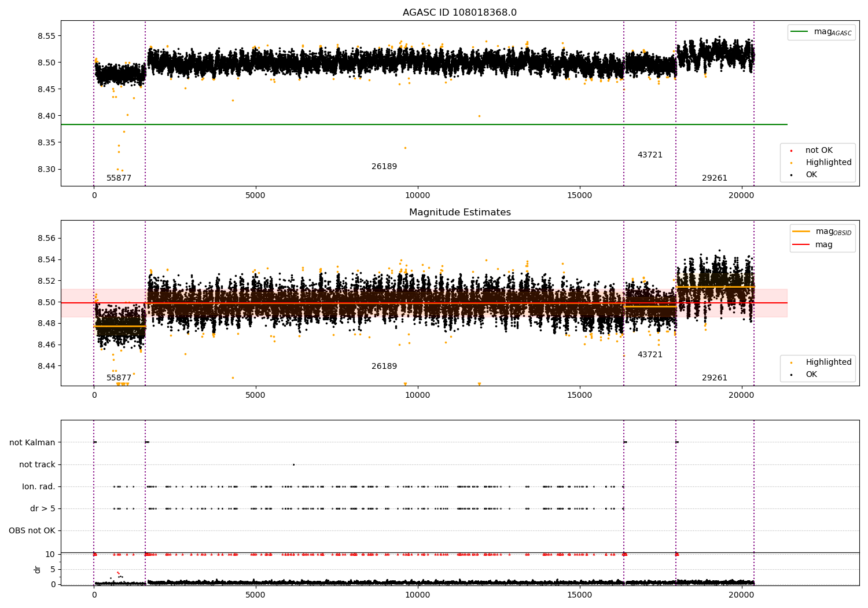
Task: Click x-axis tick 15000 under the middle plot
Action: (579, 395)
